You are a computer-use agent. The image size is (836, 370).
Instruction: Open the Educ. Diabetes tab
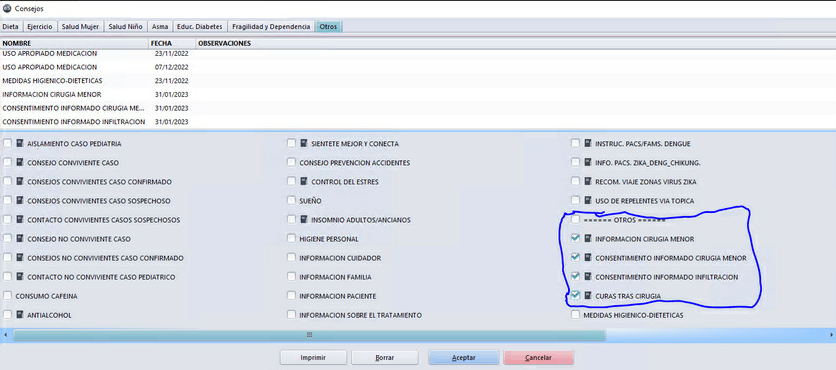(x=199, y=26)
